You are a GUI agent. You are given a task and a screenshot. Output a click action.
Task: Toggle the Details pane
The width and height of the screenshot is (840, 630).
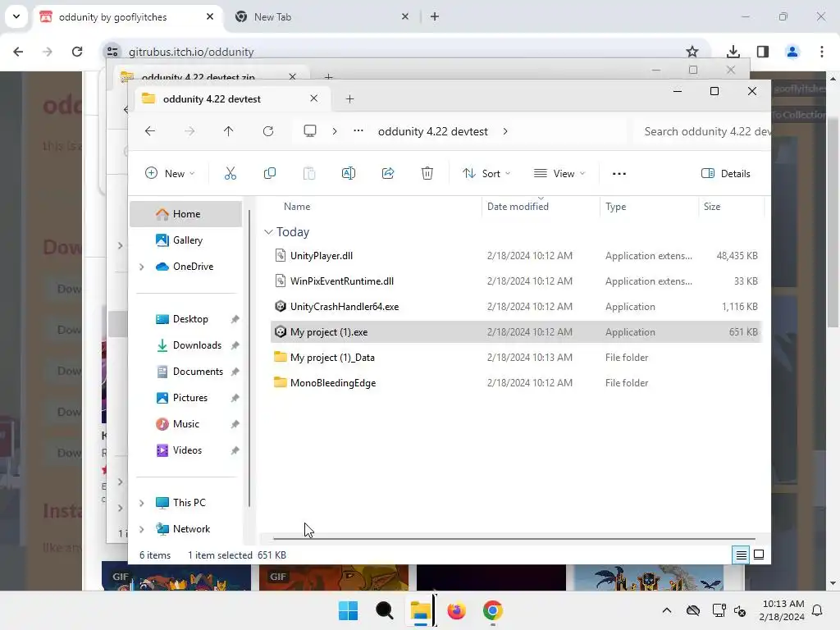726,174
